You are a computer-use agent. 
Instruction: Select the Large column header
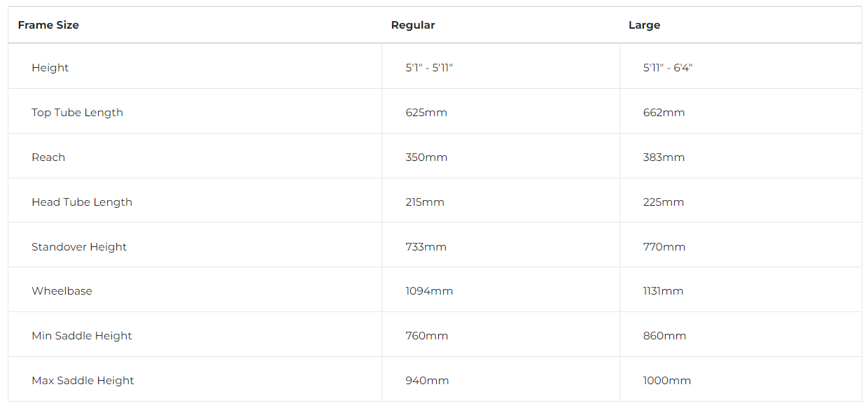click(x=644, y=25)
